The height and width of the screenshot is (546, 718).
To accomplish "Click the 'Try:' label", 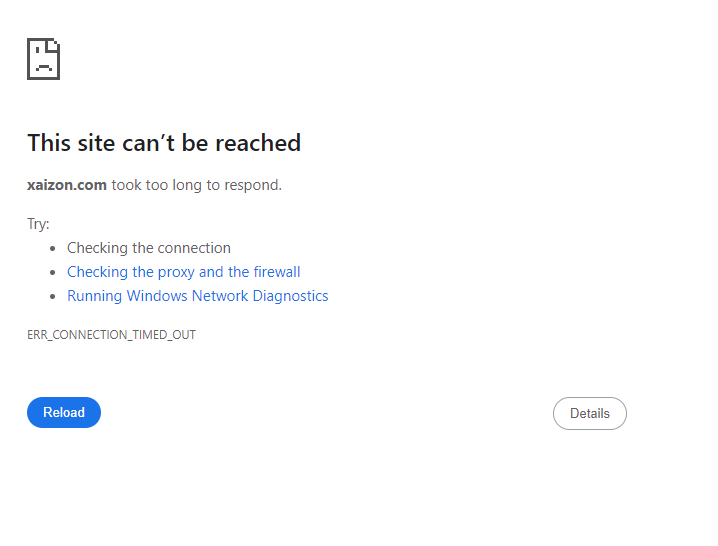I will point(38,224).
